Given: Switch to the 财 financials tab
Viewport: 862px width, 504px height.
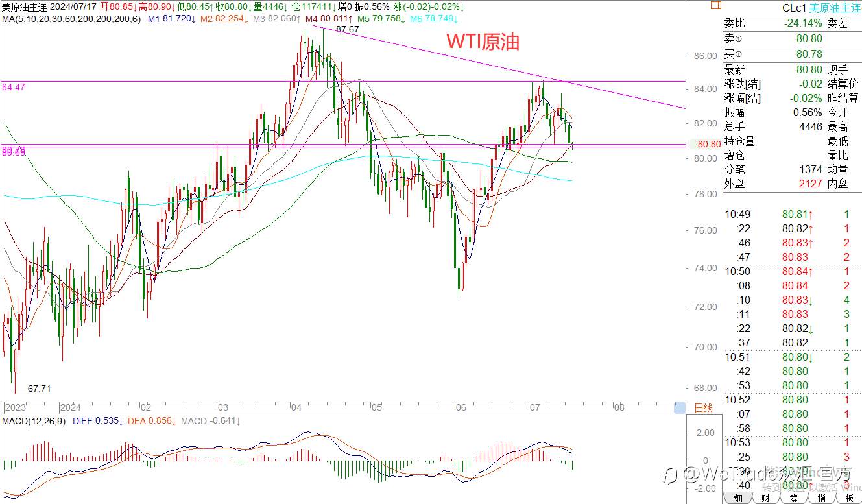Looking at the screenshot, I should pyautogui.click(x=766, y=498).
